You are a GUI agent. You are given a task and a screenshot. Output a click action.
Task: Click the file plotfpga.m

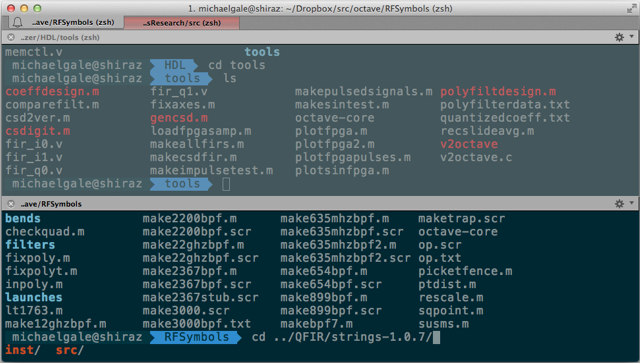[331, 131]
